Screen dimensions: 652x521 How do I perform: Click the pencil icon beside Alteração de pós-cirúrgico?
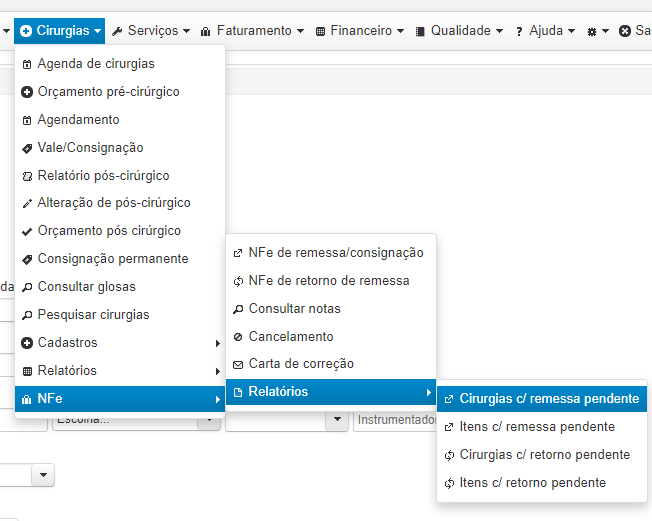(27, 204)
